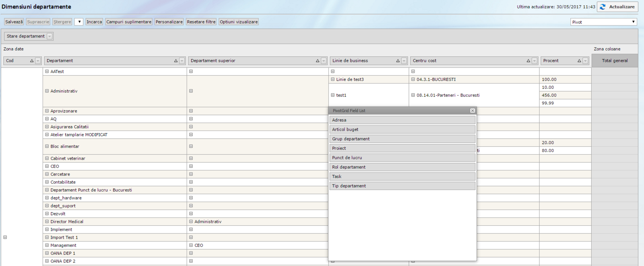Click the Campuri suplimentare button
The width and height of the screenshot is (644, 266).
[x=129, y=22]
